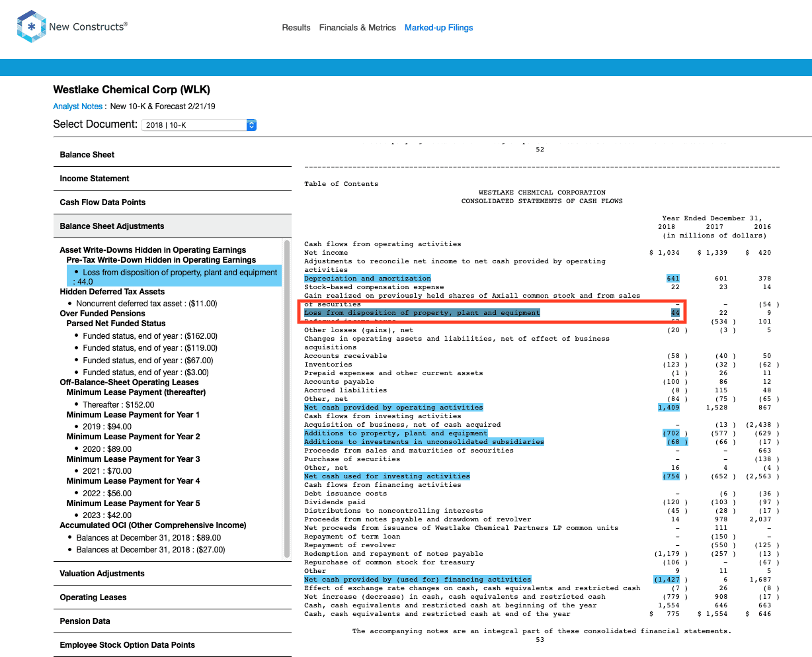
Task: Click highlighted Depreciation and amortization line
Action: pyautogui.click(x=368, y=279)
